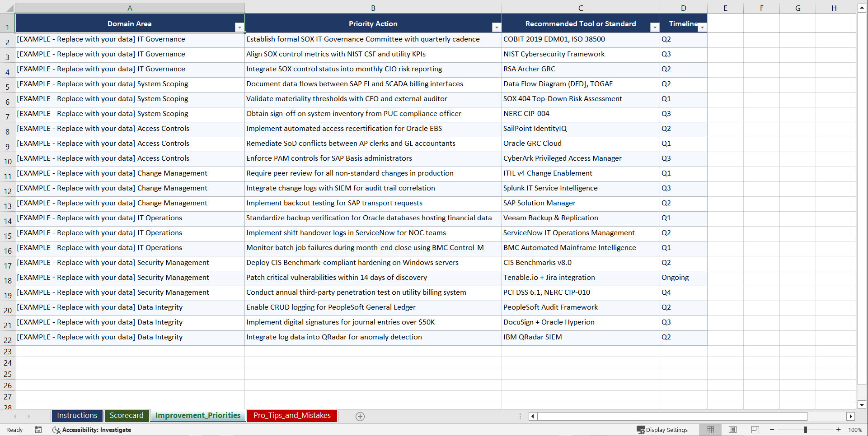Image resolution: width=868 pixels, height=436 pixels.
Task: Open the Priority Action filter dropdown
Action: click(497, 28)
